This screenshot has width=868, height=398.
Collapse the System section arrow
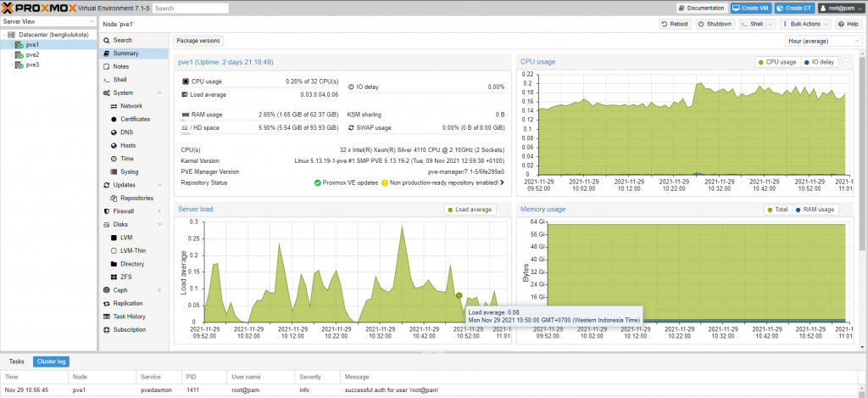pos(159,93)
